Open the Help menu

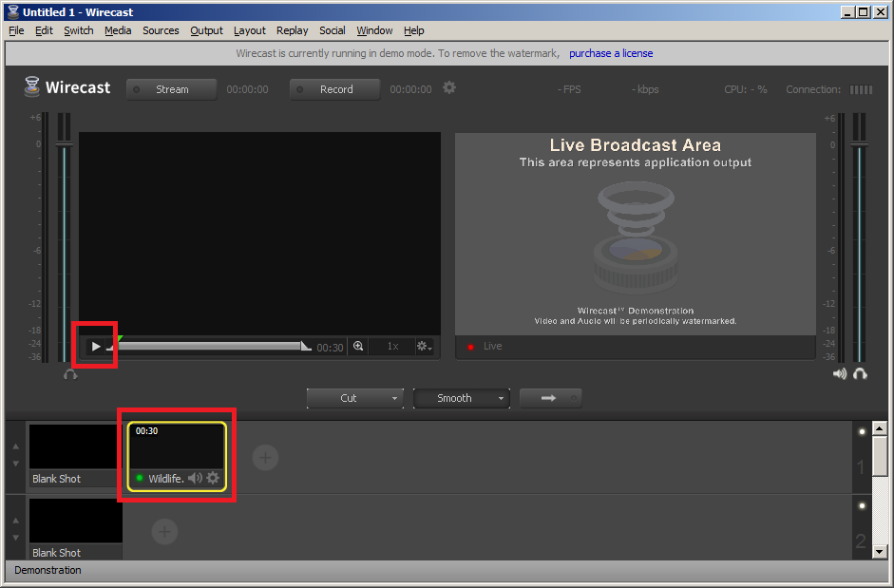click(414, 30)
